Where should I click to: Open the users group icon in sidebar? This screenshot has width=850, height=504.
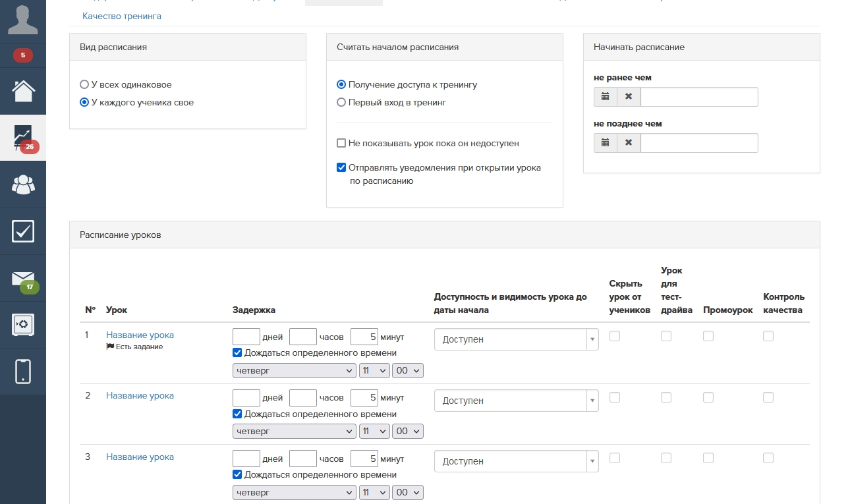click(x=22, y=185)
